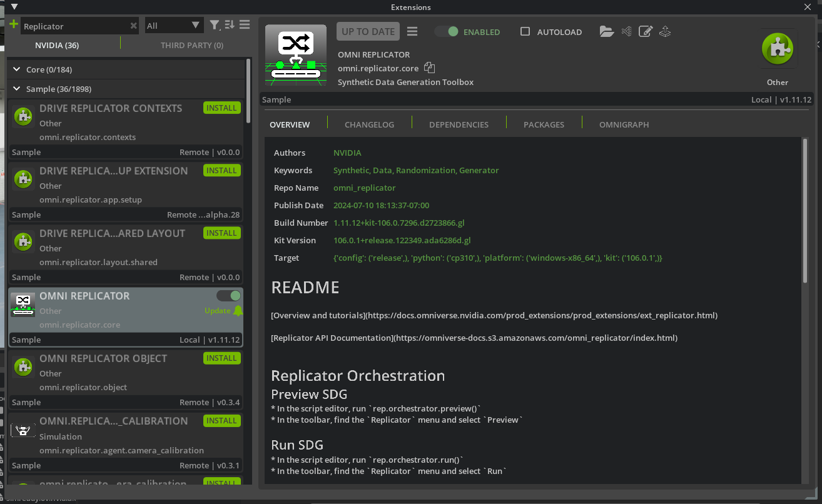
Task: Select the DRIVE REPLICATOR CONTEXTS list entry title
Action: [111, 108]
